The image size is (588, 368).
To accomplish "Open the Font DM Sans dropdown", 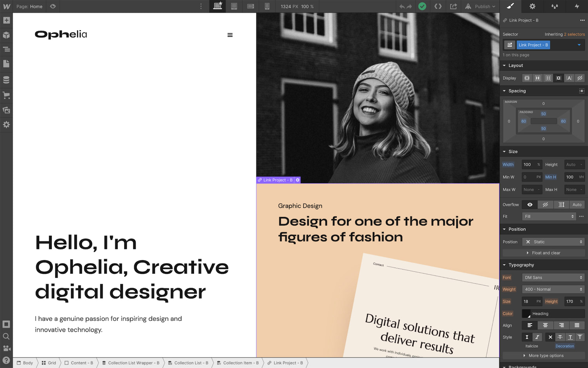I will tap(554, 278).
